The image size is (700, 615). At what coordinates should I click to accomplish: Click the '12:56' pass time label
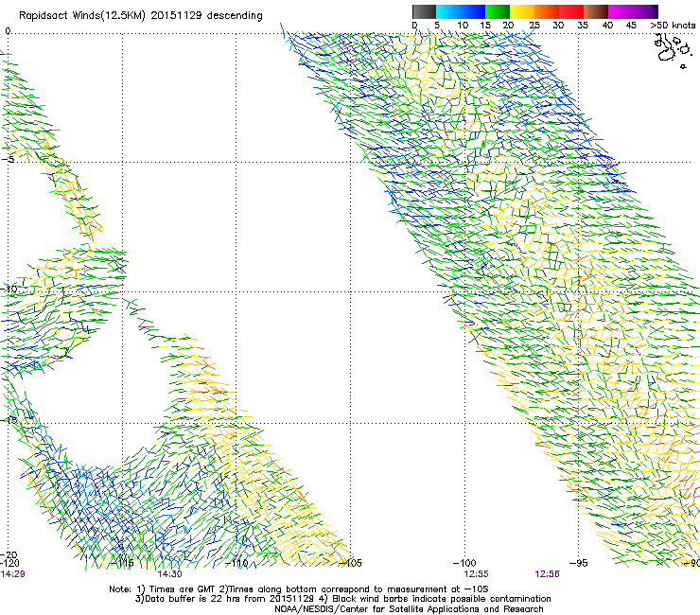click(x=548, y=574)
